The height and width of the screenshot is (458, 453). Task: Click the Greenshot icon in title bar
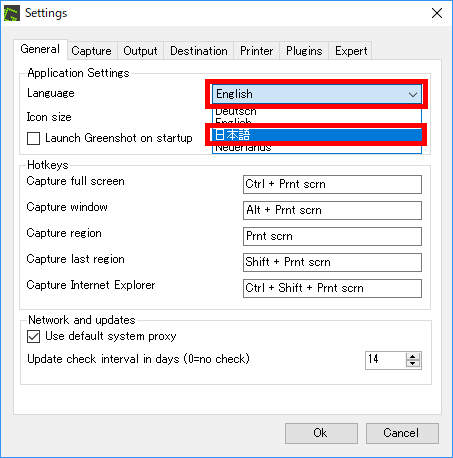coord(12,13)
